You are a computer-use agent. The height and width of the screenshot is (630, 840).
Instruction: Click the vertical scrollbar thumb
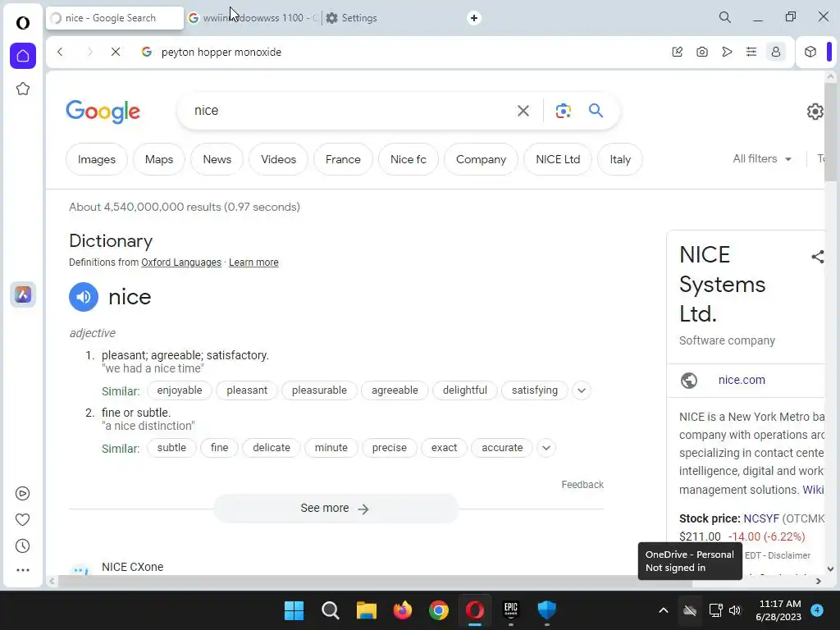click(x=830, y=132)
